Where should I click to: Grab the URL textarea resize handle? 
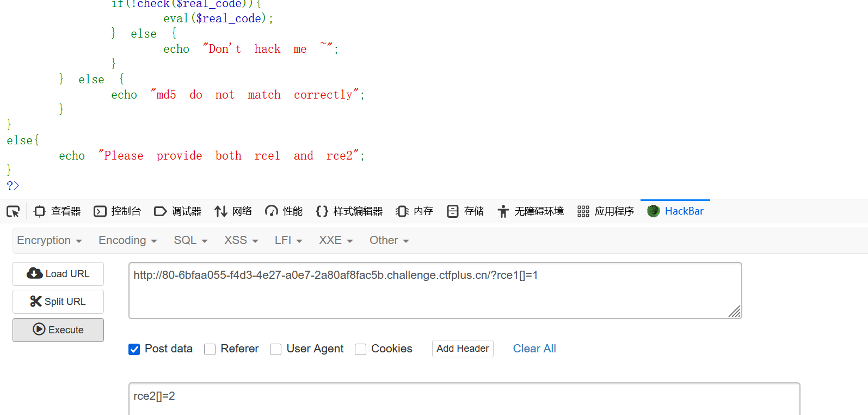point(735,312)
